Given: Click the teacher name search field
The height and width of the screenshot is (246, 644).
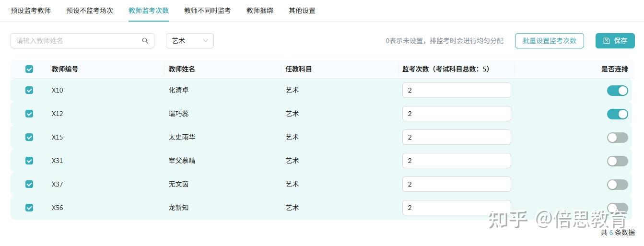Looking at the screenshot, I should tap(77, 41).
